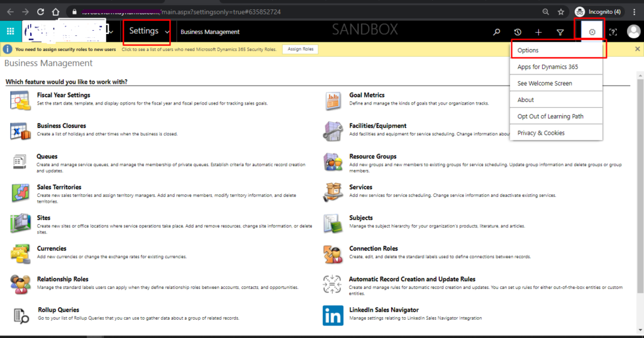Click the Resource Groups icon

tap(333, 162)
